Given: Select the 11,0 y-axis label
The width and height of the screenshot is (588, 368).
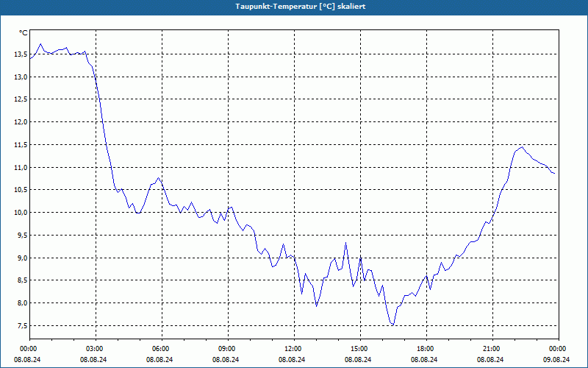Looking at the screenshot, I should [x=21, y=168].
